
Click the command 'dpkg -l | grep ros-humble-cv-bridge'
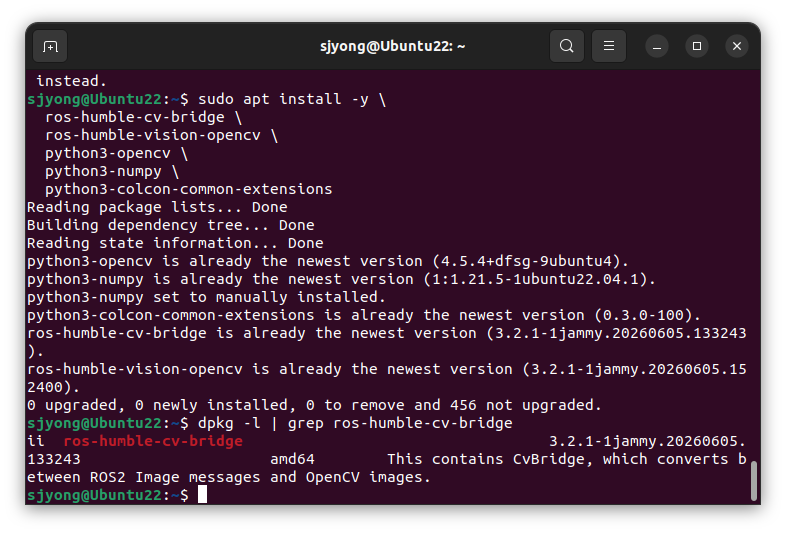(355, 423)
